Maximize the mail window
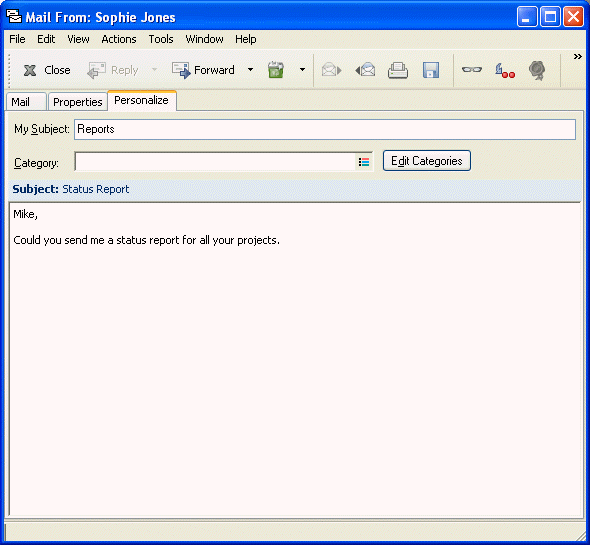The width and height of the screenshot is (590, 545). pos(550,17)
